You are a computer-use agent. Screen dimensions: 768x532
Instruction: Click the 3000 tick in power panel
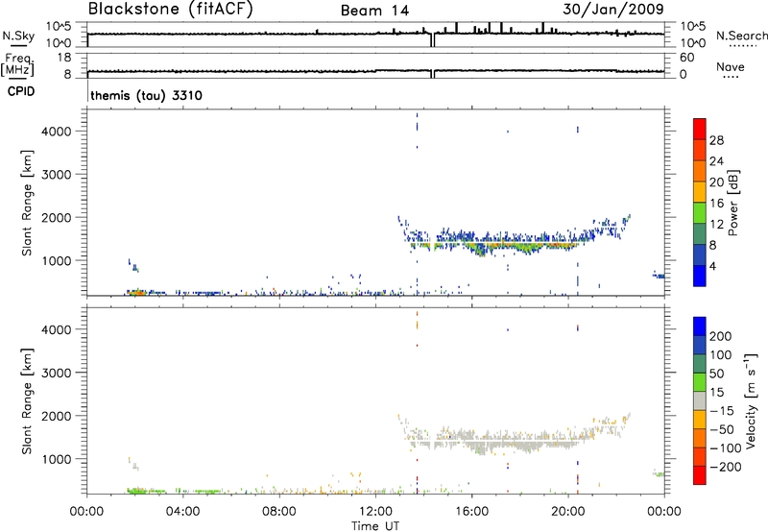pyautogui.click(x=56, y=175)
